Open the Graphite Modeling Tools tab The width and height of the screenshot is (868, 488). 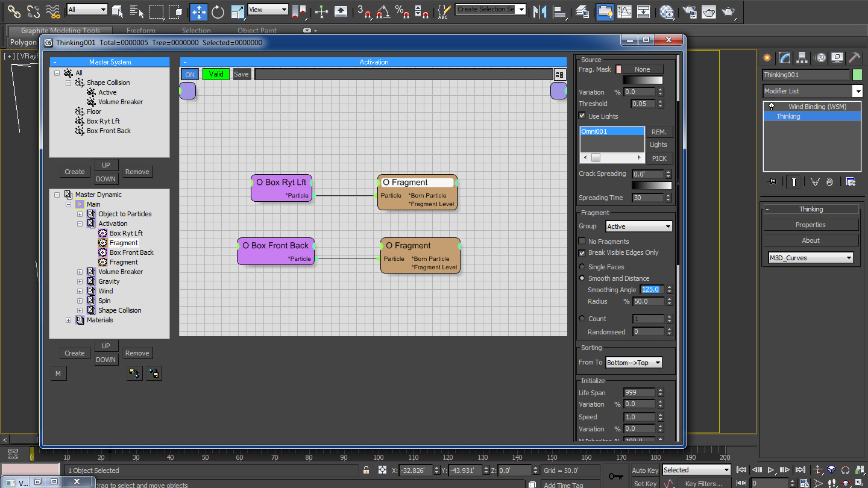click(61, 31)
